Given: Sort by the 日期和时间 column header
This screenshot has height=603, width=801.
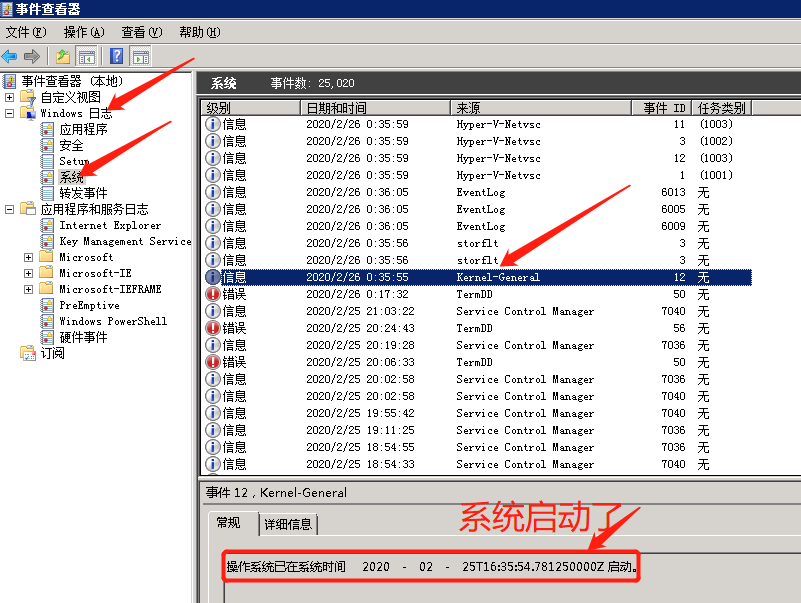Looking at the screenshot, I should [x=375, y=108].
